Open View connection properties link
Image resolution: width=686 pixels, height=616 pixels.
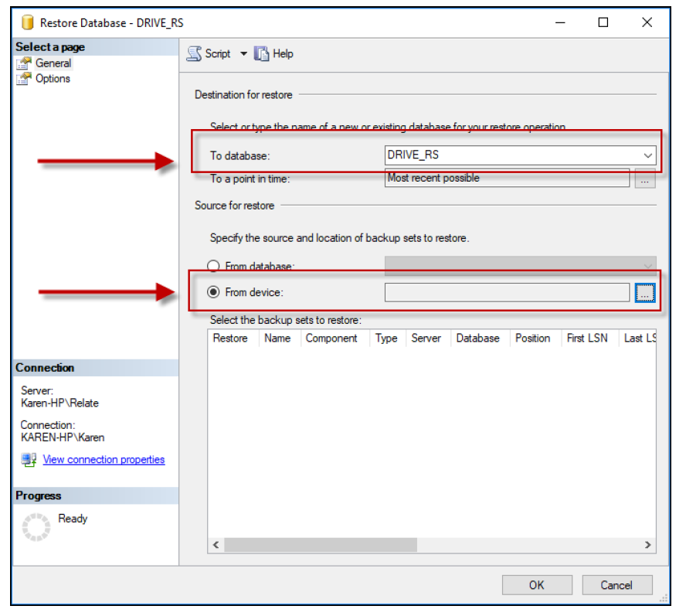click(x=104, y=460)
